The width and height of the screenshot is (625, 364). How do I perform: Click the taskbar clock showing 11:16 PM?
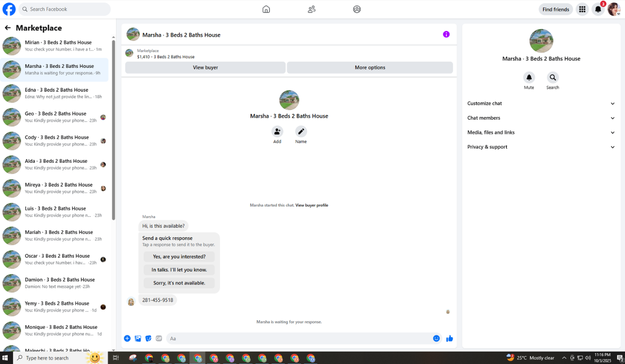(x=603, y=358)
